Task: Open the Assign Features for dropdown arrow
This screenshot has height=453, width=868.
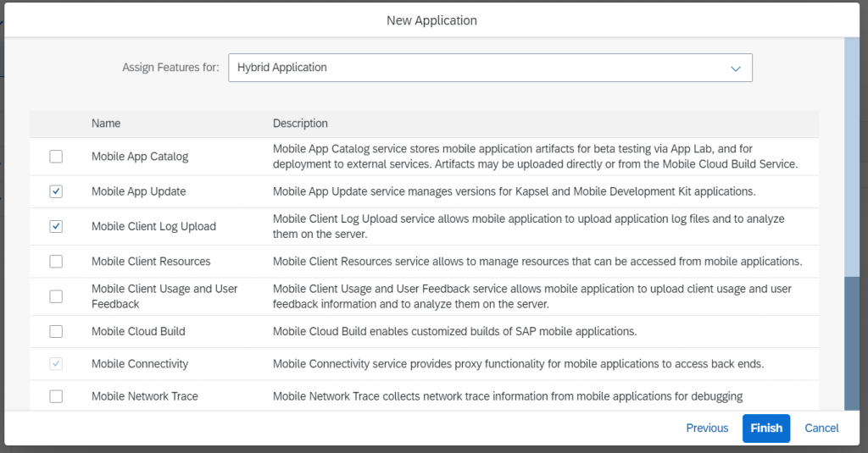Action: click(736, 69)
